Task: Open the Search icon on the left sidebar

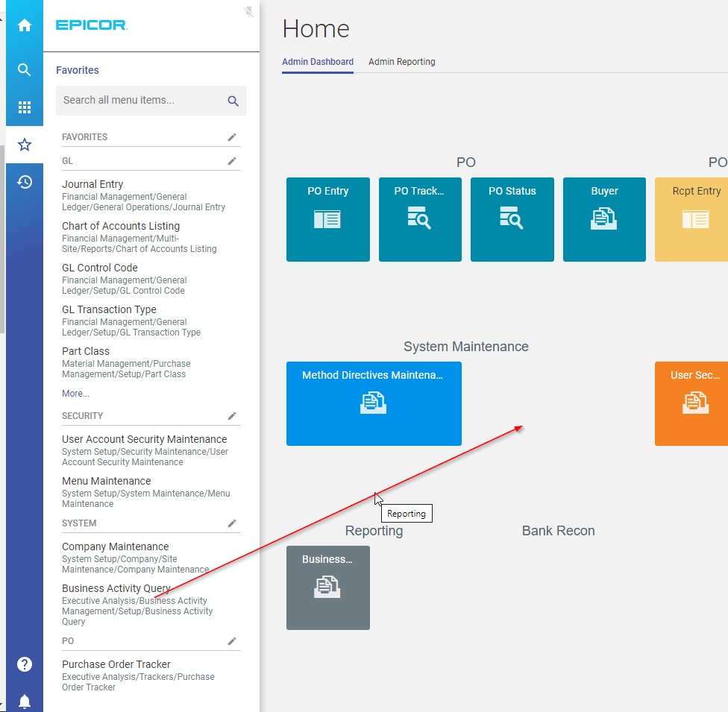Action: coord(25,69)
